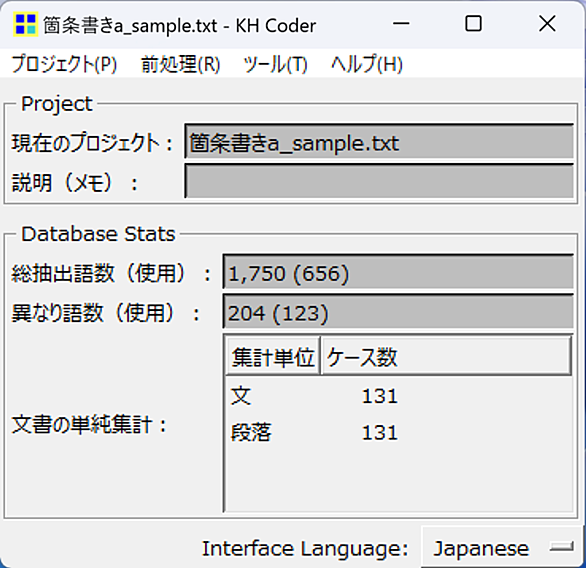This screenshot has height=568, width=586.
Task: Open the ヘルプ(H) menu
Action: point(367,64)
